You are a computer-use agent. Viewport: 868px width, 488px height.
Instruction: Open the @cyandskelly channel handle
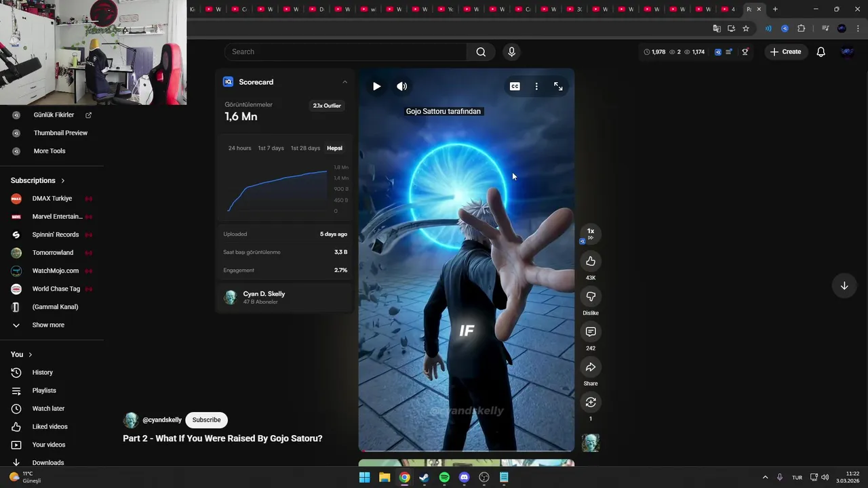tap(162, 420)
